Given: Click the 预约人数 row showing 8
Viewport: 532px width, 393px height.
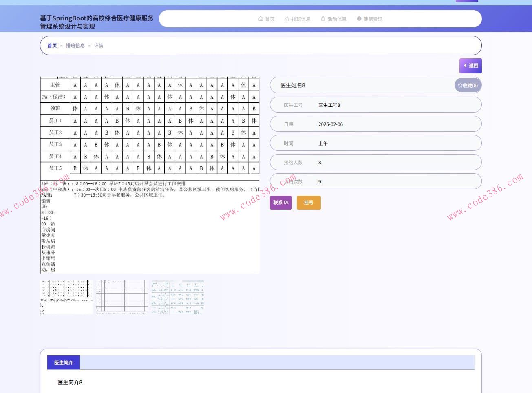Looking at the screenshot, I should coord(375,163).
